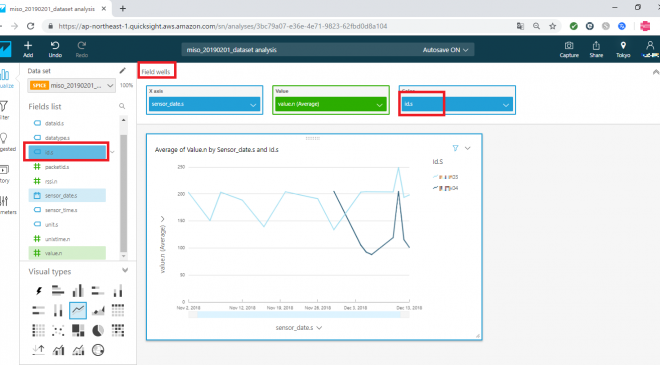Edit the data set with the pencil icon

click(x=122, y=70)
